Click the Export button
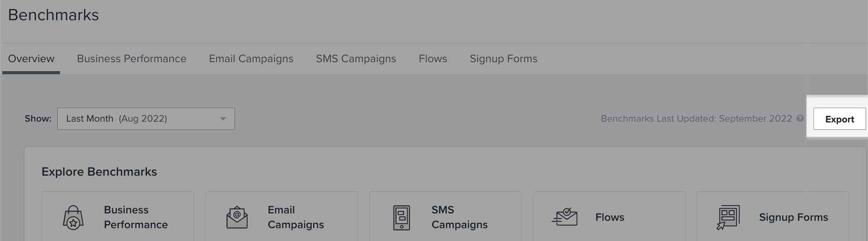The width and height of the screenshot is (868, 241). (839, 118)
